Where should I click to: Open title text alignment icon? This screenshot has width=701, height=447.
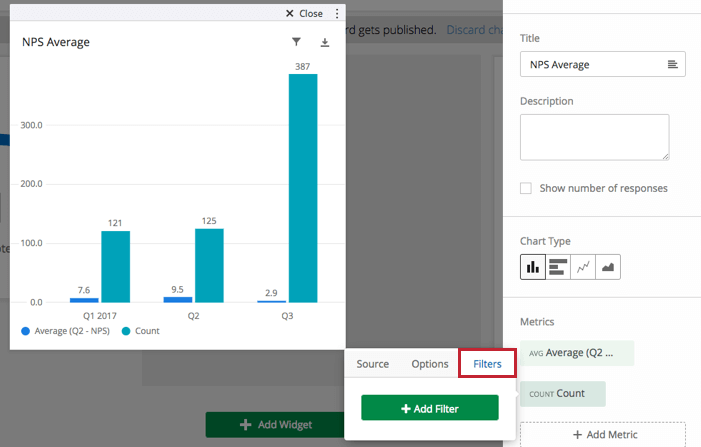[672, 64]
